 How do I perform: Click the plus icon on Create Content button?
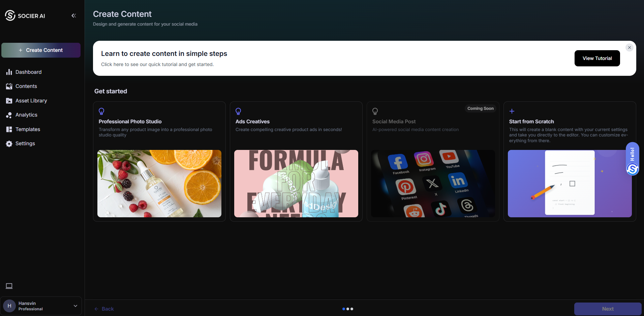(21, 50)
